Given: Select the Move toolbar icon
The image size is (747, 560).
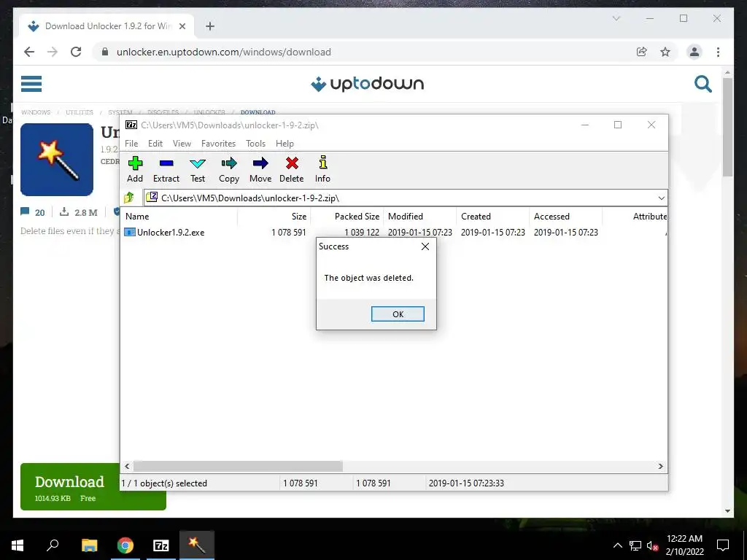Looking at the screenshot, I should [260, 169].
